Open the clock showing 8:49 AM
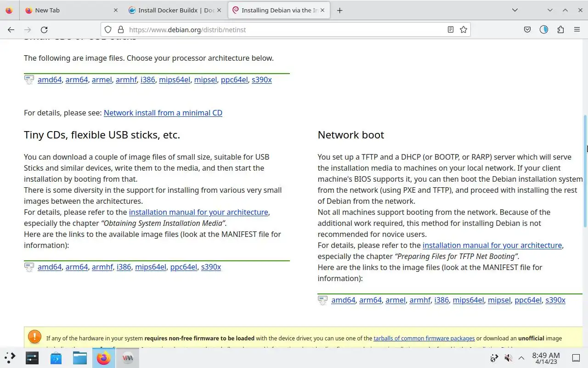Screen dimensions: 588x368 [x=546, y=358]
